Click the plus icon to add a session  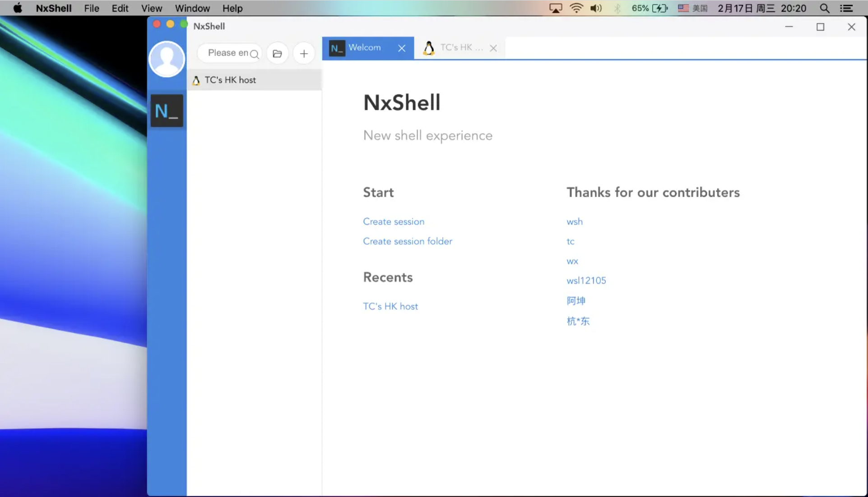[303, 53]
